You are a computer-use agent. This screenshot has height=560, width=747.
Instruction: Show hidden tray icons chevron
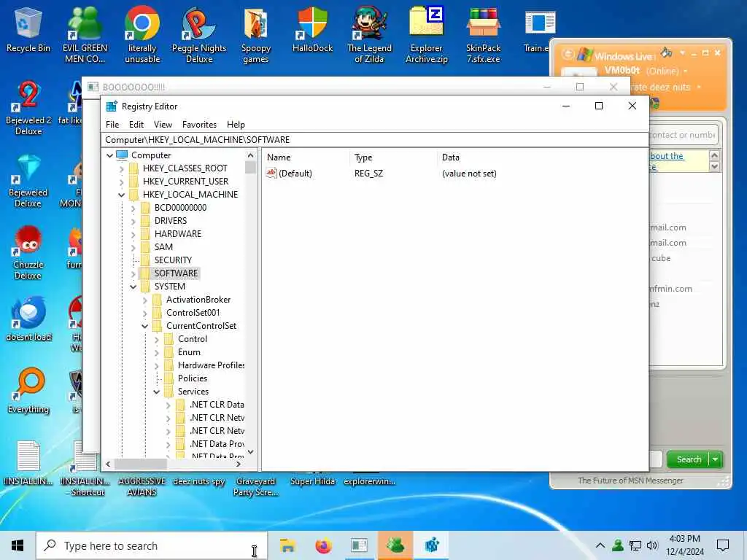600,545
